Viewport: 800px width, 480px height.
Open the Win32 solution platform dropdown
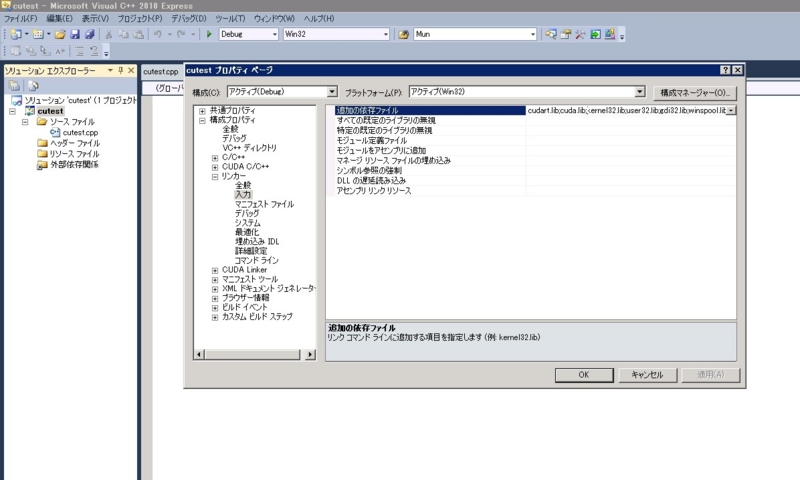(x=385, y=34)
